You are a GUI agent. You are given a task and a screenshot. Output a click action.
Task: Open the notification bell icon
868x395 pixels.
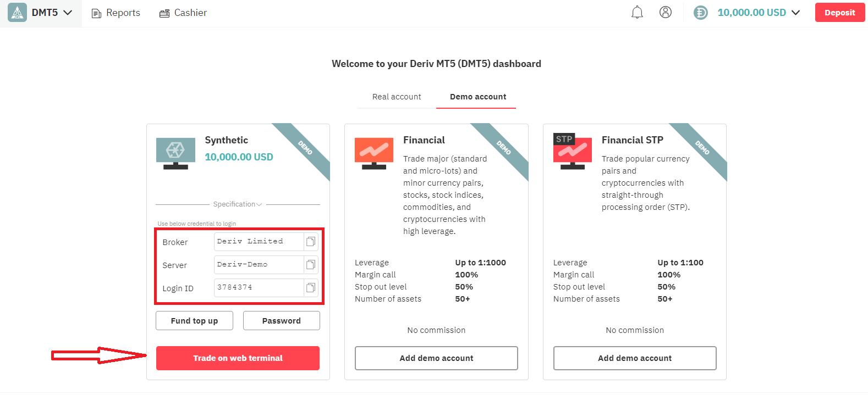point(637,12)
